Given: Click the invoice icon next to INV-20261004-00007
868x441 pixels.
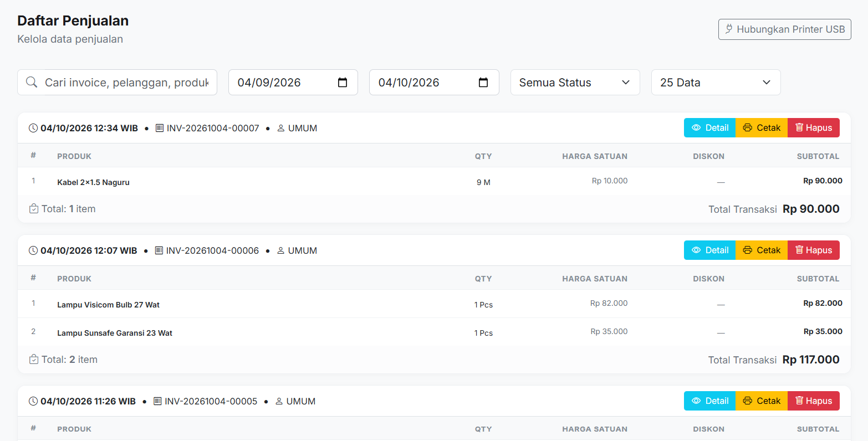Looking at the screenshot, I should pyautogui.click(x=160, y=128).
